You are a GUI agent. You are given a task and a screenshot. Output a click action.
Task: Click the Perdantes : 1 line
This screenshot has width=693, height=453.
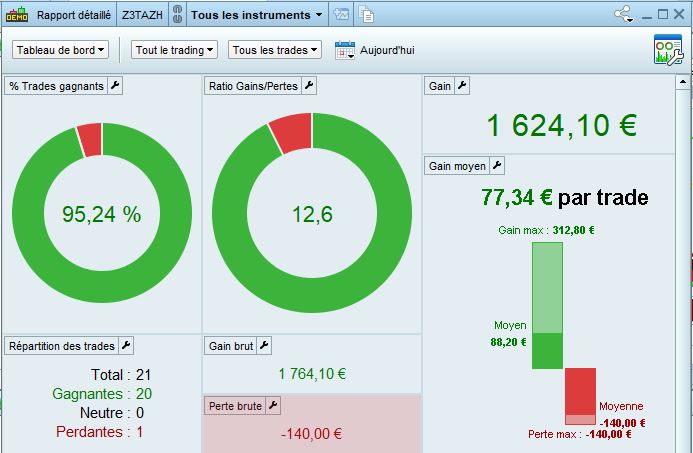[100, 432]
